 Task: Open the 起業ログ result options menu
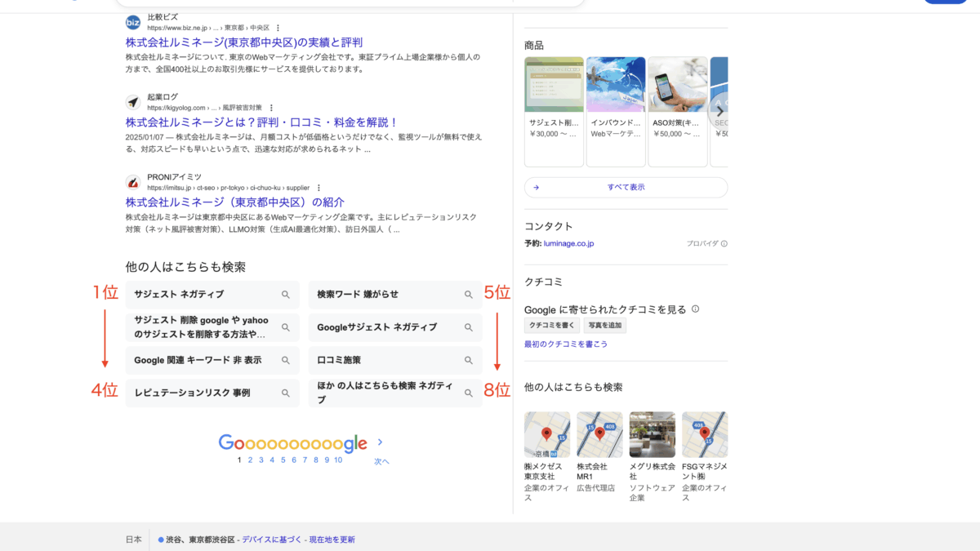(270, 107)
